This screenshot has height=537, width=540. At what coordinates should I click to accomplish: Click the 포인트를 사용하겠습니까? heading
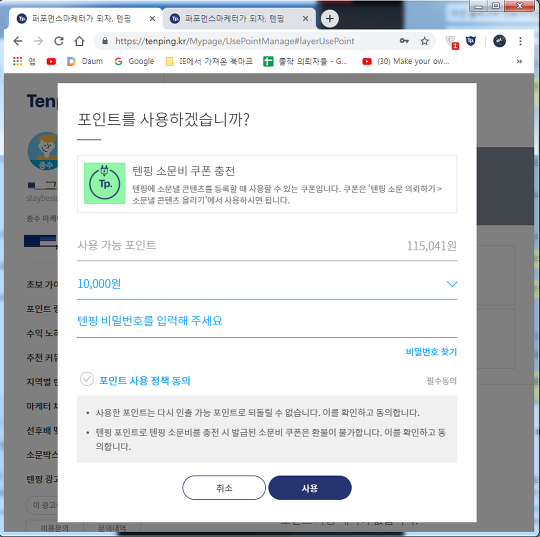163,120
